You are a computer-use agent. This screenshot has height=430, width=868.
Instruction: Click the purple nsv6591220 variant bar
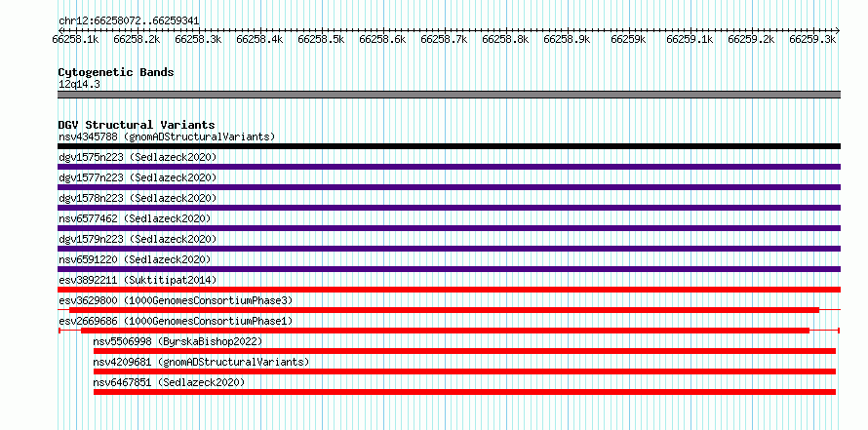click(449, 269)
